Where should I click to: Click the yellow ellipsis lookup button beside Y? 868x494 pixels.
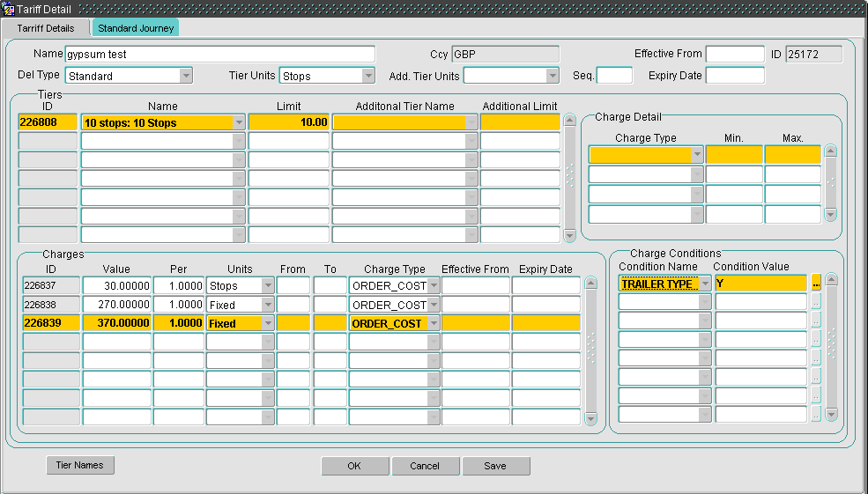816,284
